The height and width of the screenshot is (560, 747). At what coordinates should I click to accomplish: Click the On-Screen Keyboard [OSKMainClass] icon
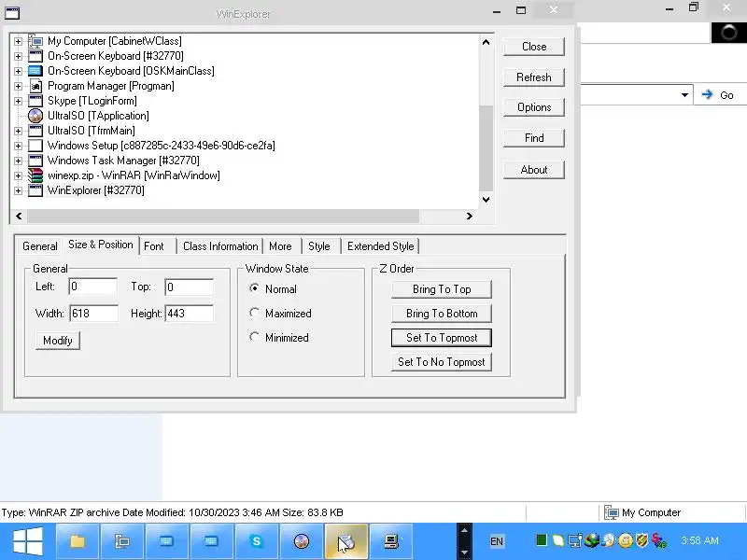pyautogui.click(x=35, y=71)
